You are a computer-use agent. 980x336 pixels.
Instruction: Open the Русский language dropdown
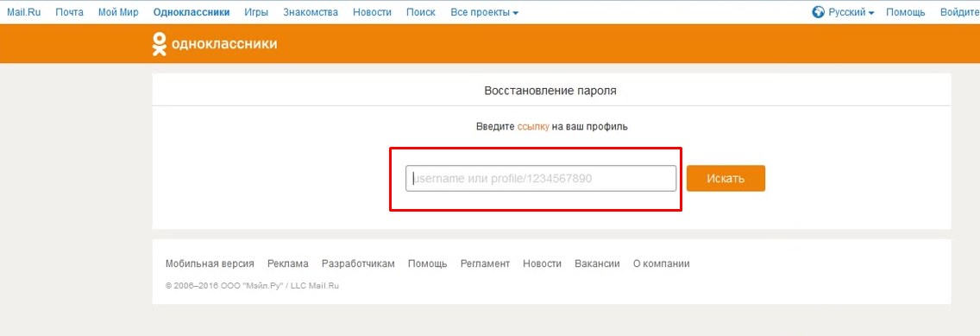pos(851,12)
